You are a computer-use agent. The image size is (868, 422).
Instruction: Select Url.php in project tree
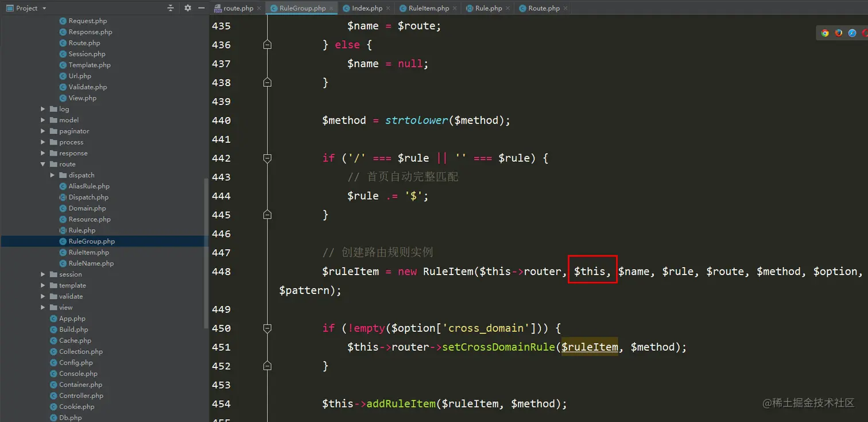pyautogui.click(x=75, y=76)
